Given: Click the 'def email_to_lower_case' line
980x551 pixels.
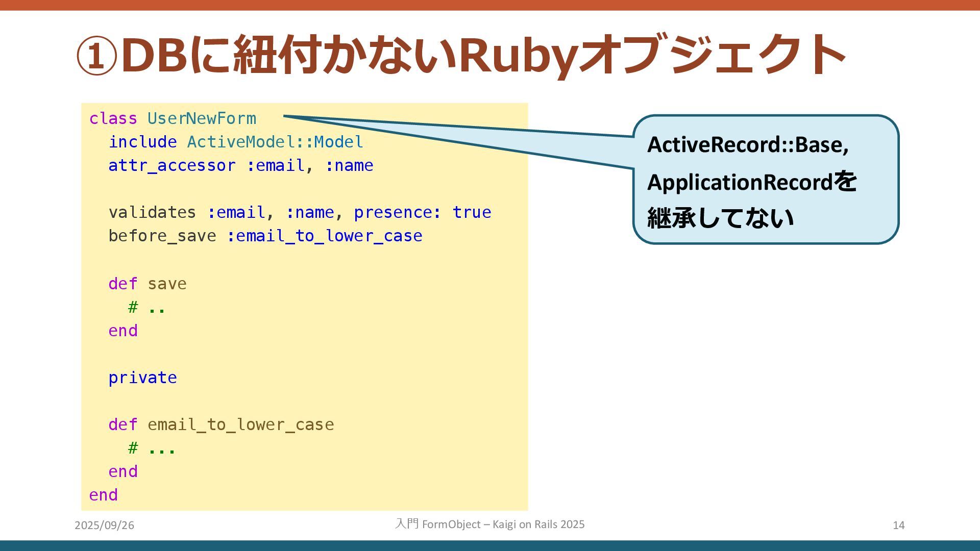Looking at the screenshot, I should (221, 424).
